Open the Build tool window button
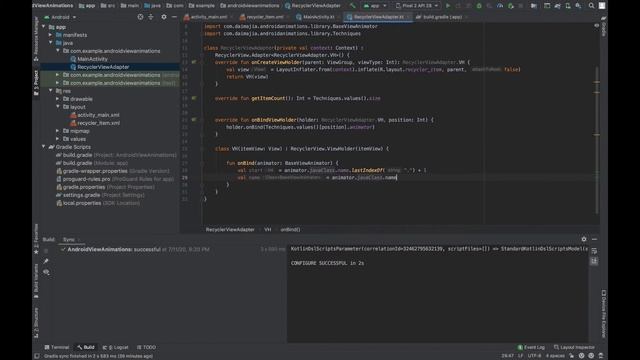This screenshot has height=360, width=640. [x=86, y=347]
